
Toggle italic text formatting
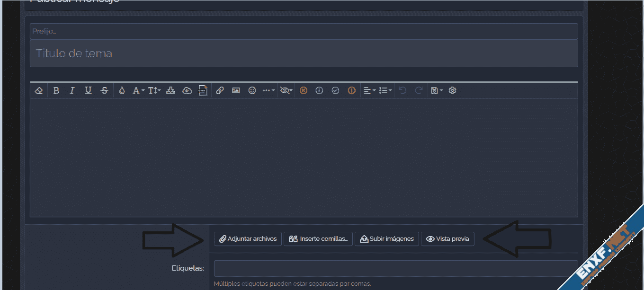(72, 90)
